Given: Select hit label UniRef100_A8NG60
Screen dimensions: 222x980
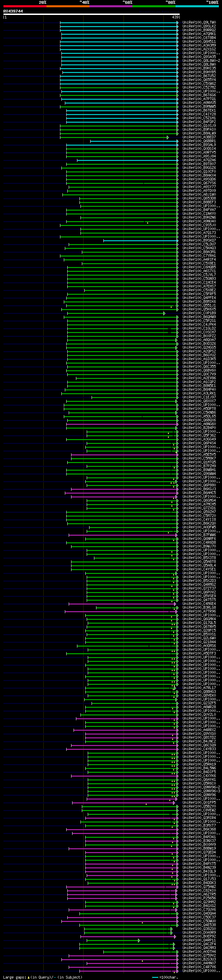Looking at the screenshot, I should [199, 424].
